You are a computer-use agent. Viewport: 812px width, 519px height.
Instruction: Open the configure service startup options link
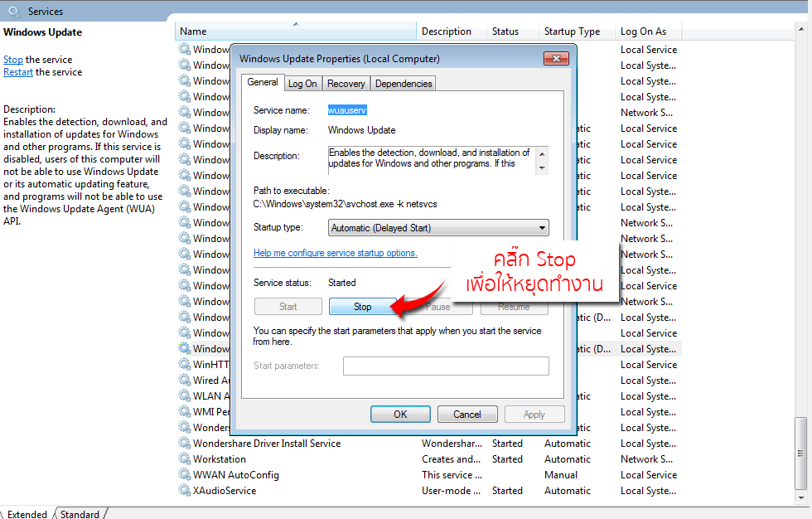(336, 253)
